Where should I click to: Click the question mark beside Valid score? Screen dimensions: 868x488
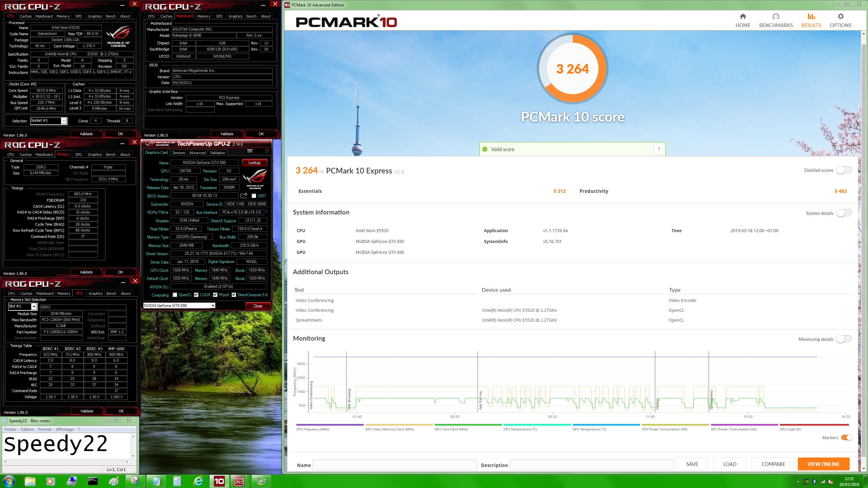tap(658, 149)
